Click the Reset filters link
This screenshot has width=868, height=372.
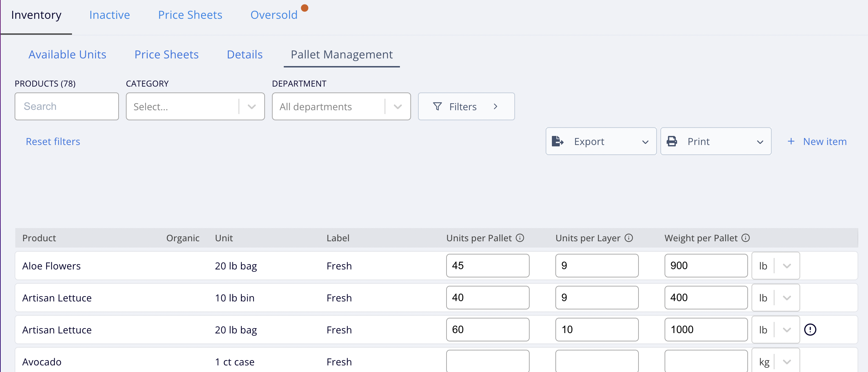coord(53,141)
